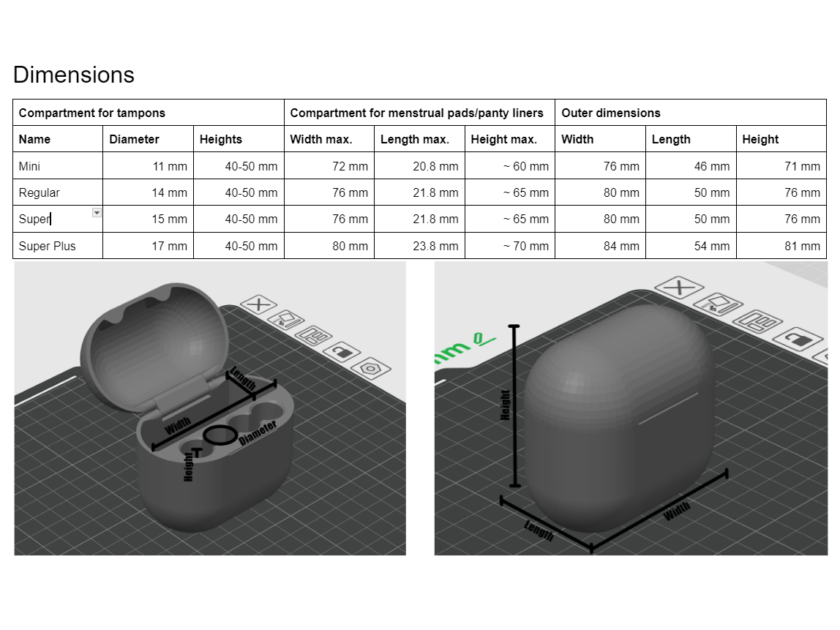Image resolution: width=840 pixels, height=630 pixels.
Task: Click the 'Compartment for tampons' header cell
Action: coord(149,113)
